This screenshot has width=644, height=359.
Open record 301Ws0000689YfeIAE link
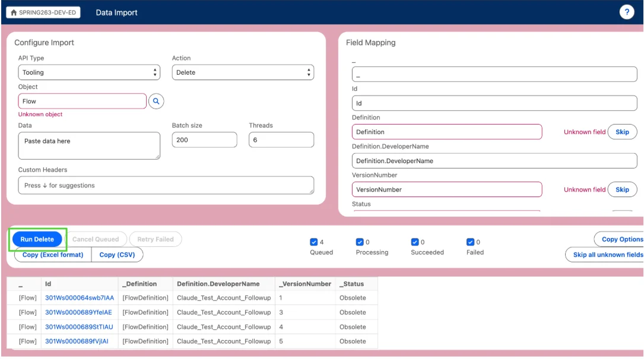coord(78,312)
